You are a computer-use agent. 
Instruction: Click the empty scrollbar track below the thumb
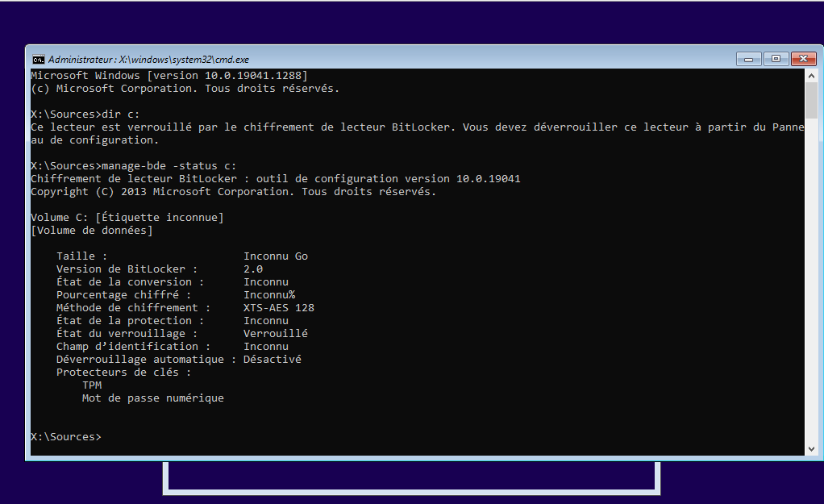pos(811,282)
